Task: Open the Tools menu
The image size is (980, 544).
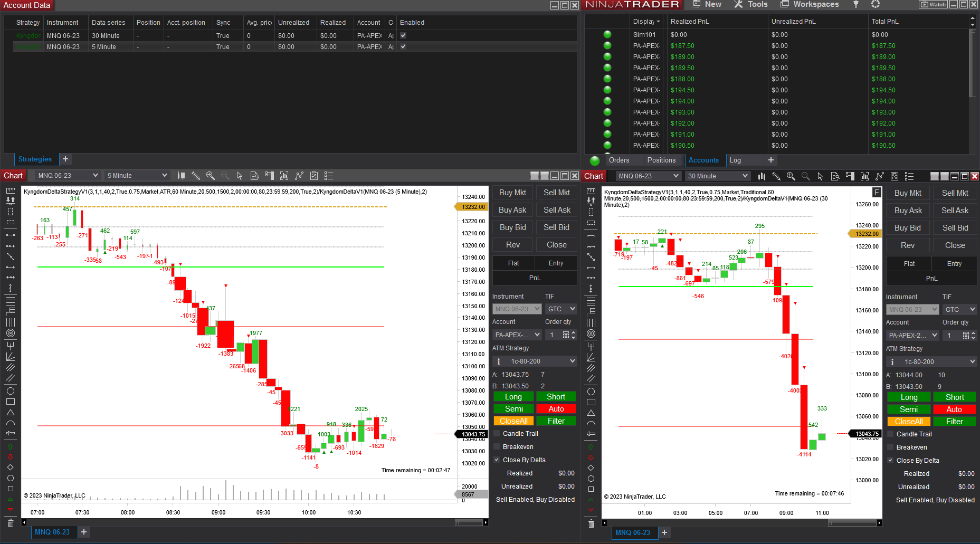Action: [751, 4]
